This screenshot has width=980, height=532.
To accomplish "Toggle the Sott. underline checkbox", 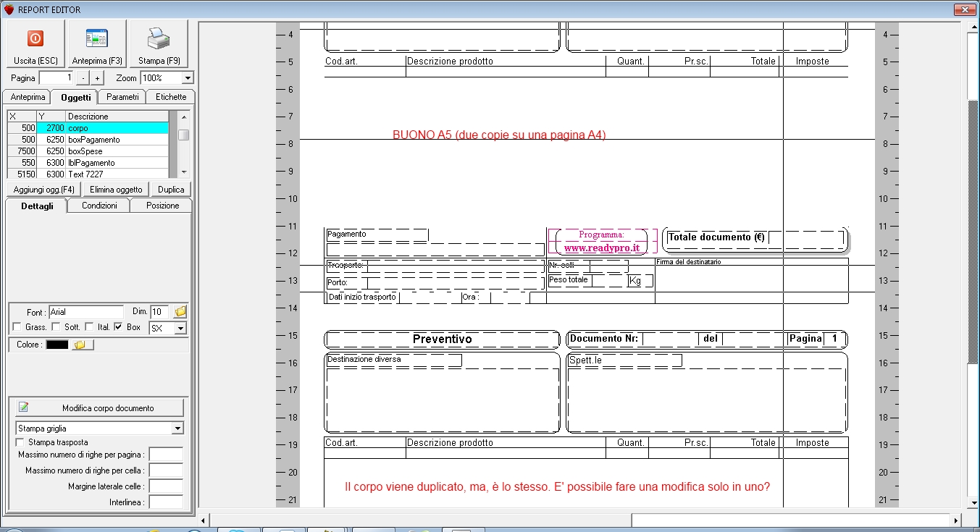I will (56, 327).
